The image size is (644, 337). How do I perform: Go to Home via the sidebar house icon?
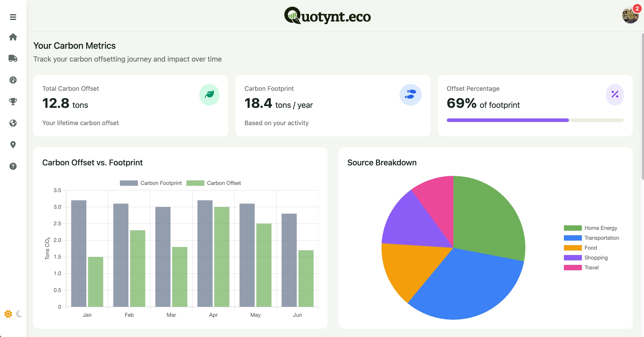[x=13, y=37]
